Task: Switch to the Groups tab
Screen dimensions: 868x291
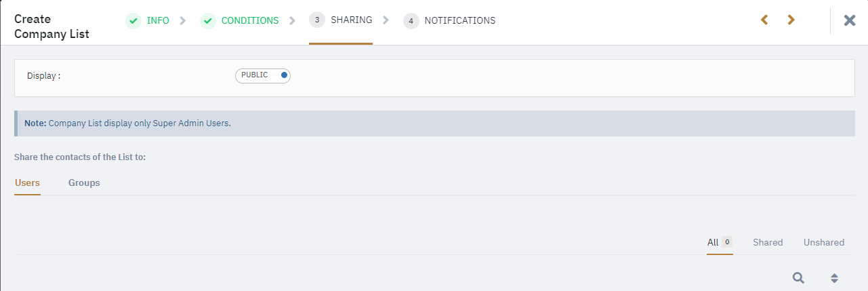Action: [x=84, y=182]
